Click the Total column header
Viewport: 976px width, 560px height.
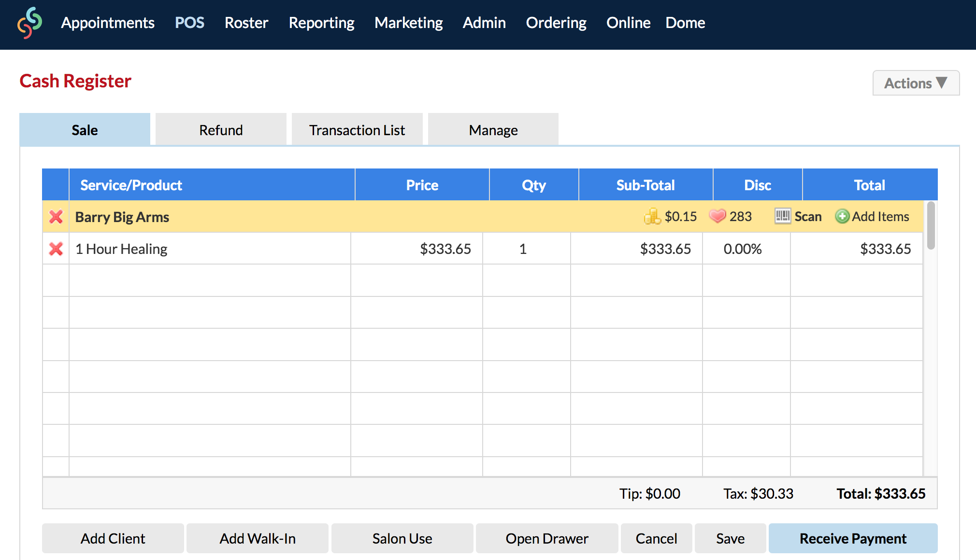coord(870,185)
